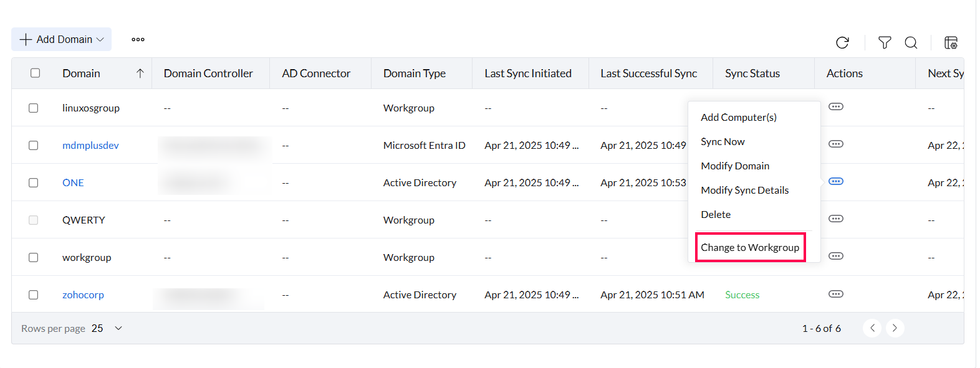Go to the previous page arrow

point(872,328)
